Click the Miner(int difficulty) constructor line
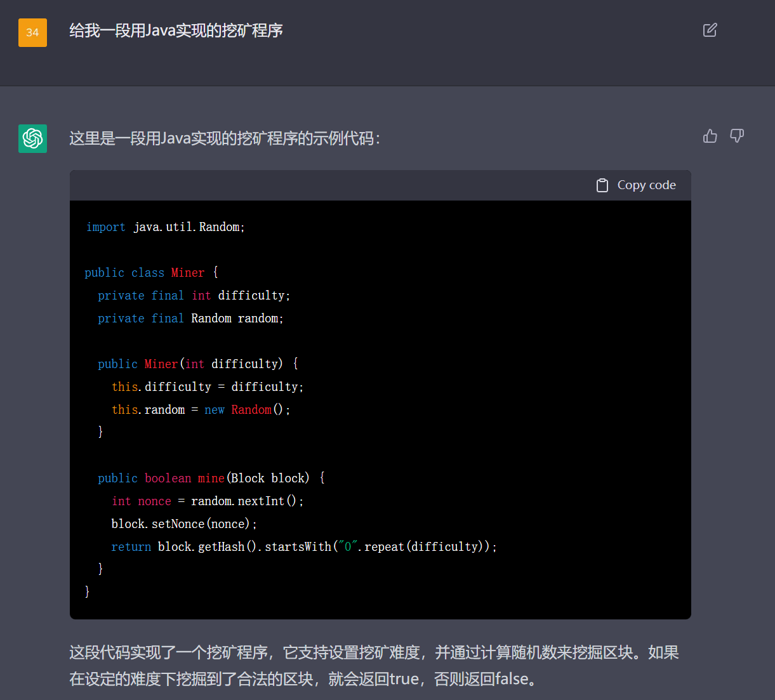This screenshot has height=700, width=775. click(x=197, y=364)
